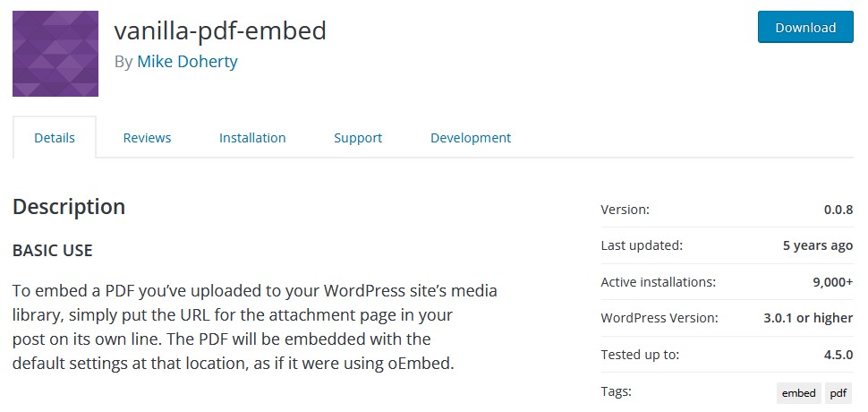
Task: Click the purple vanilla-pdf-embed plugin icon
Action: point(55,54)
